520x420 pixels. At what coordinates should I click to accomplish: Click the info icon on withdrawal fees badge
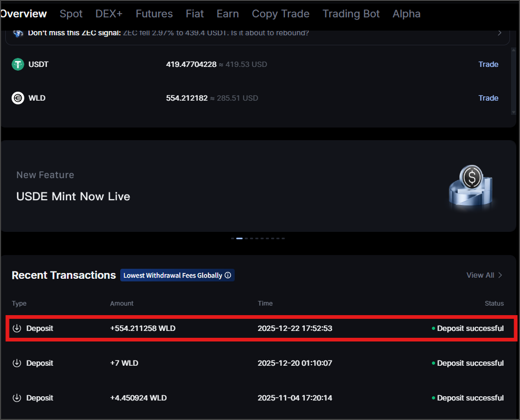[x=228, y=275]
